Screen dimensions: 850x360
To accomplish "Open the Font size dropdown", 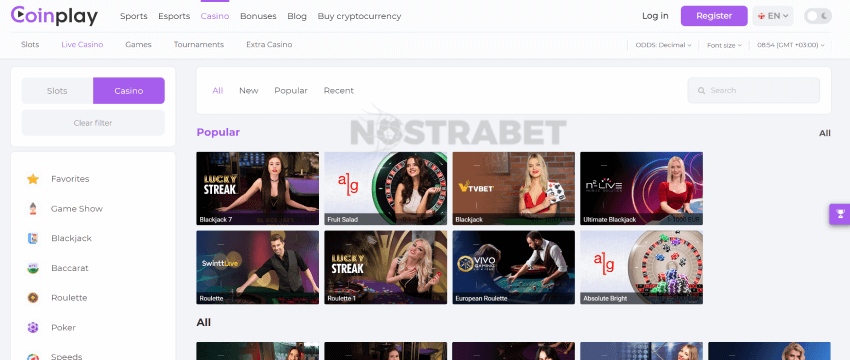I will point(724,45).
